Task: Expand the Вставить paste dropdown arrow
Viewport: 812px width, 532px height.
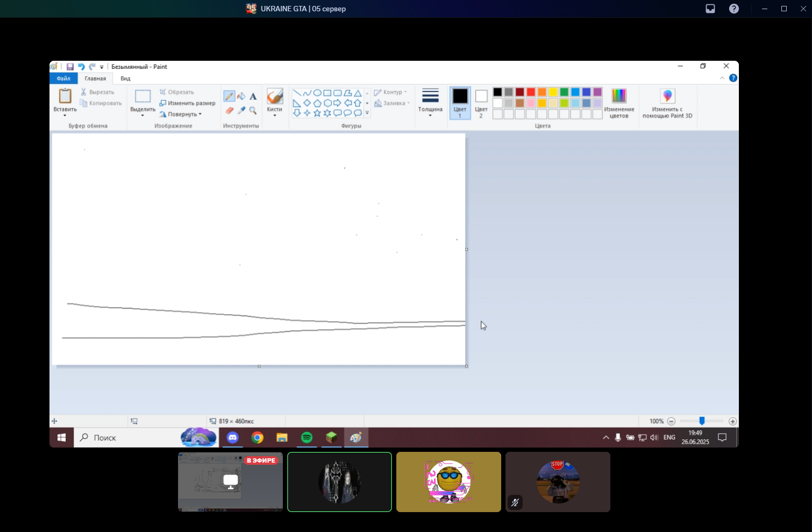Action: (x=65, y=116)
